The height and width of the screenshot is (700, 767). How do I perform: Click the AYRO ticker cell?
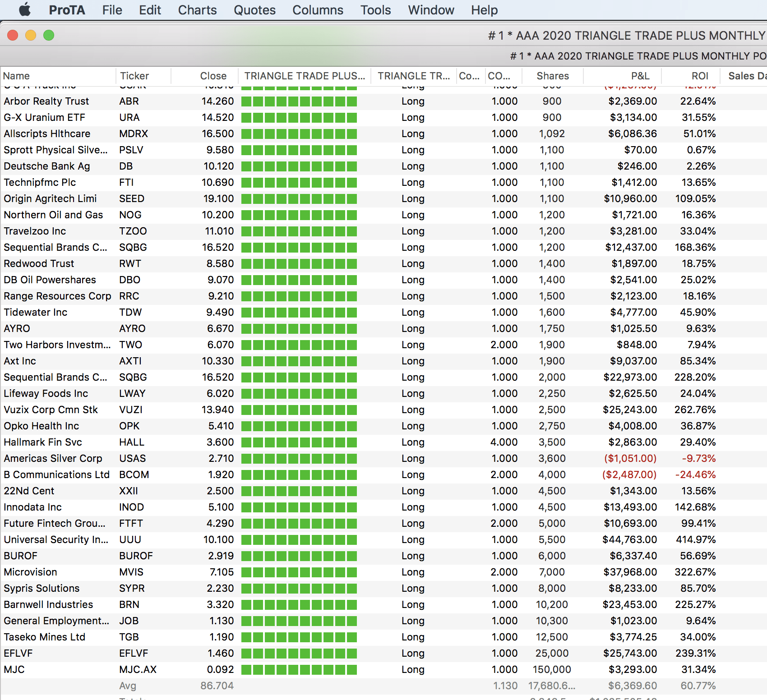pyautogui.click(x=132, y=328)
